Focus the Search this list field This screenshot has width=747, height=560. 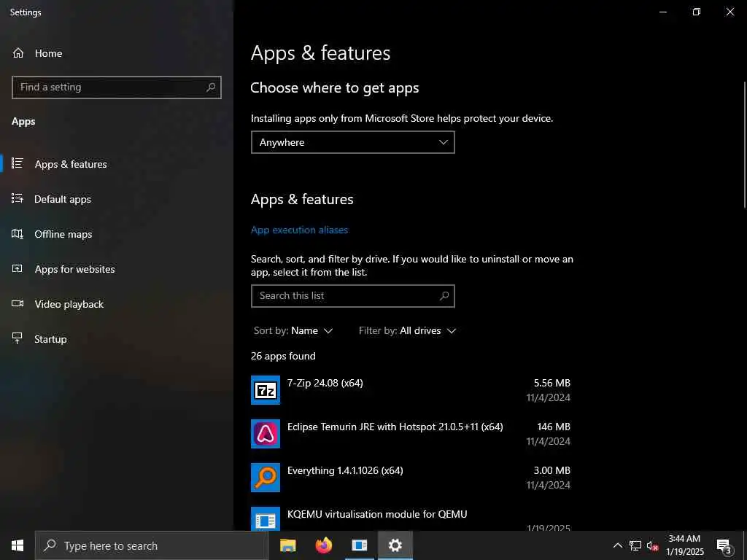(x=352, y=296)
